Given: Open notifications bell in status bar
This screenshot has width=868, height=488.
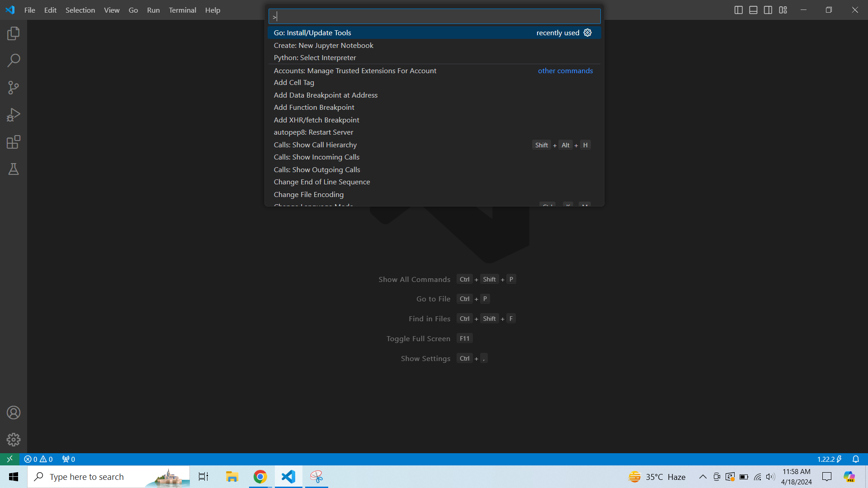Looking at the screenshot, I should point(856,459).
